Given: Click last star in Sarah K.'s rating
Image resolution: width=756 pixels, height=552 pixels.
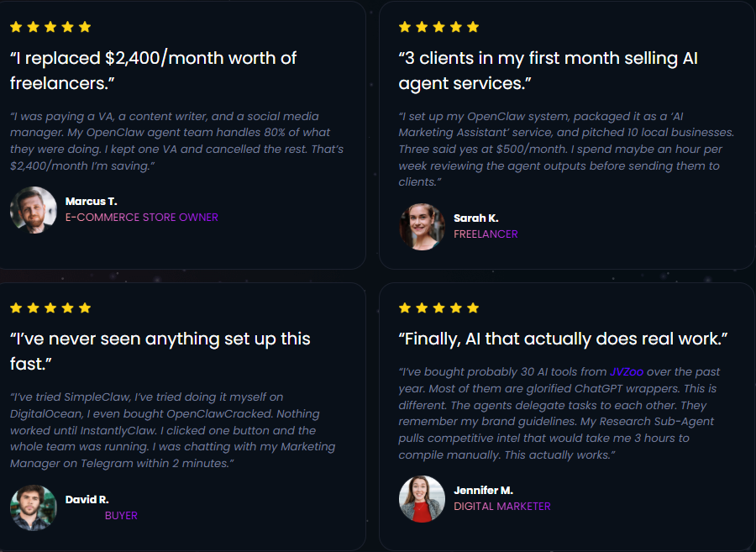Looking at the screenshot, I should (473, 27).
